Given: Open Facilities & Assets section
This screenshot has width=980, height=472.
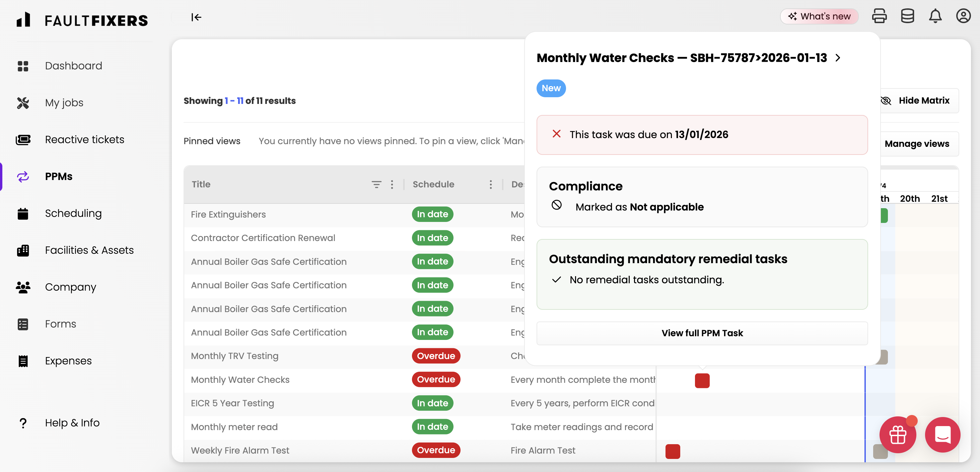Looking at the screenshot, I should [x=89, y=250].
